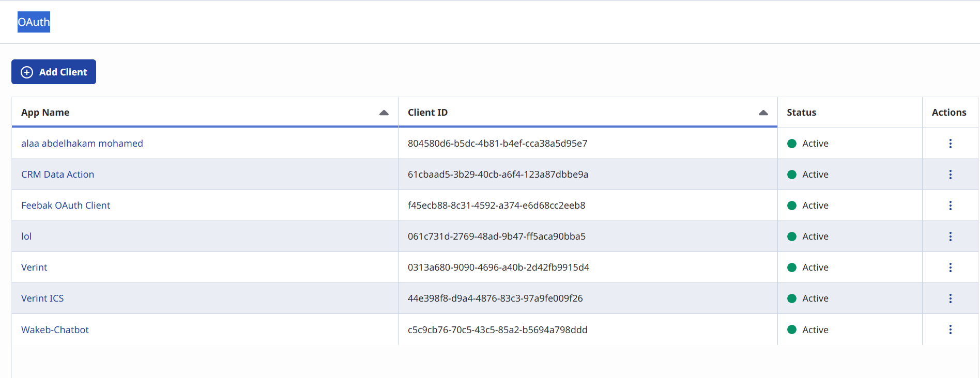Open actions menu for alaa abdelhakam mohamed
The width and height of the screenshot is (980, 378).
point(950,144)
